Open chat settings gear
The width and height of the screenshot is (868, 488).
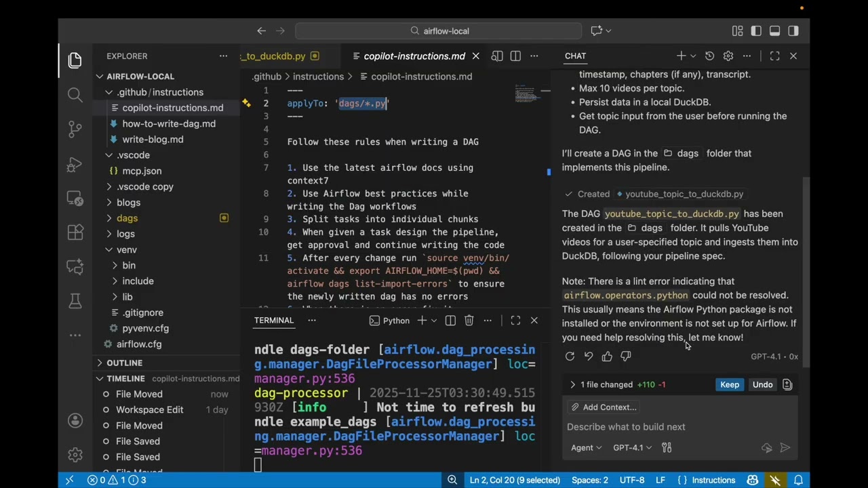click(728, 56)
